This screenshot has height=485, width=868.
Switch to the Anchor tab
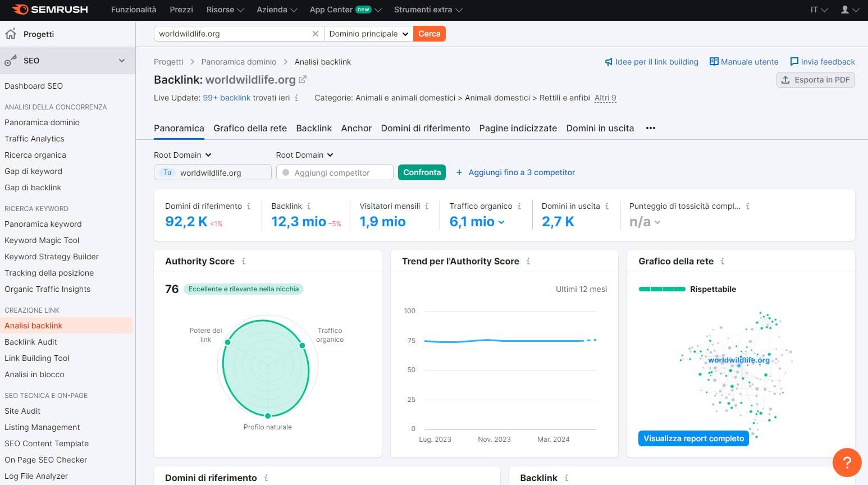click(357, 128)
